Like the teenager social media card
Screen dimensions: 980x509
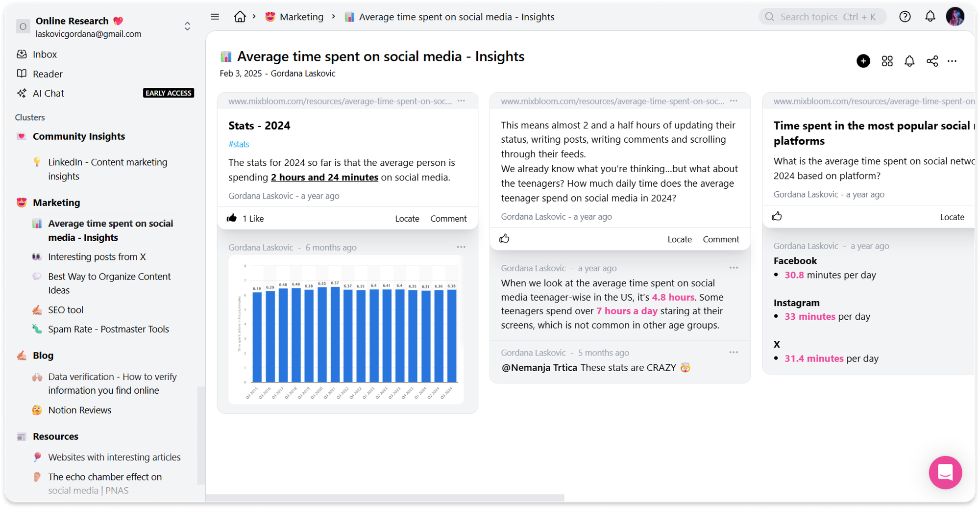tap(504, 239)
